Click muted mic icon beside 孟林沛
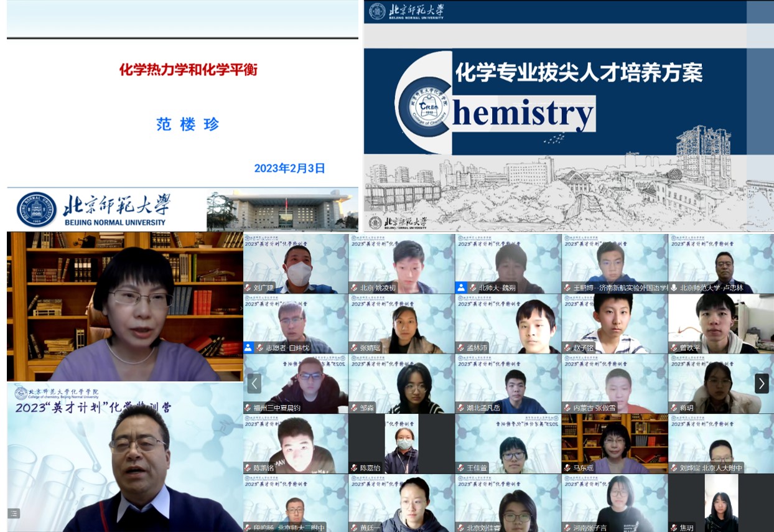Screen dimensions: 774x532 pyautogui.click(x=461, y=348)
